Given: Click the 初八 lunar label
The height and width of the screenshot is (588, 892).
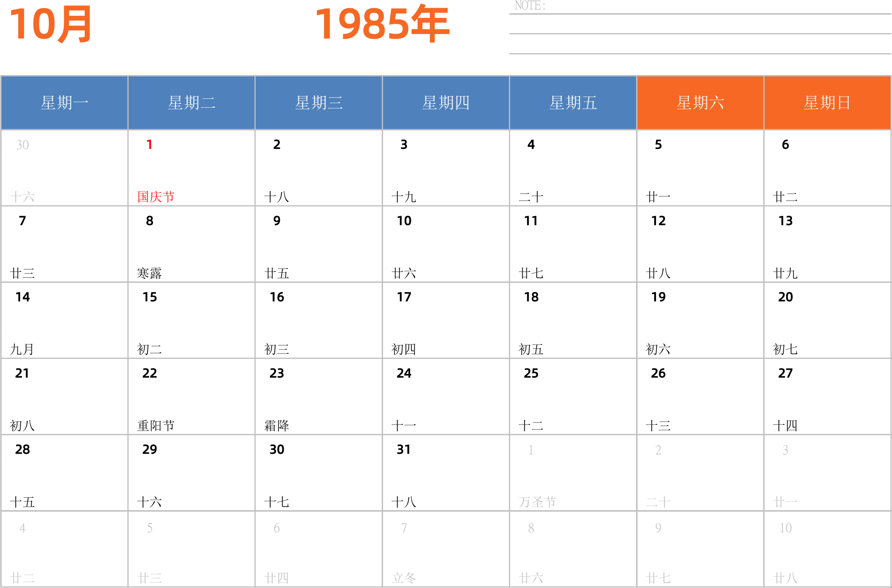Looking at the screenshot, I should coord(22,426).
